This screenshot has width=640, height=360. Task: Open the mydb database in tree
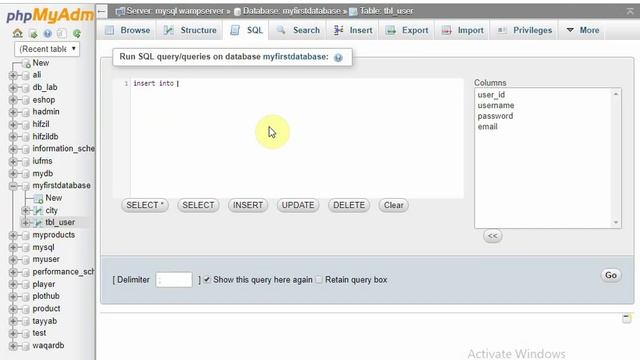coord(42,173)
